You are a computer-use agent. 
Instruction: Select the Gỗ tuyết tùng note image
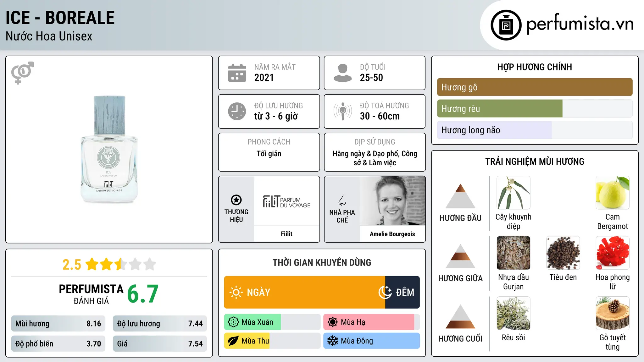pos(613,313)
